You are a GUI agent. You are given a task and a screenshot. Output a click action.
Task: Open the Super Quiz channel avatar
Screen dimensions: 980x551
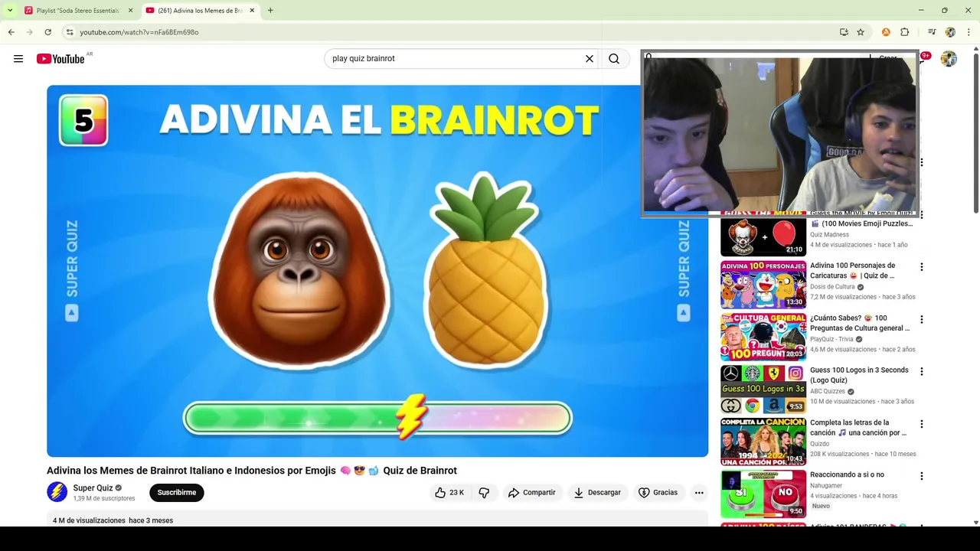click(x=57, y=492)
